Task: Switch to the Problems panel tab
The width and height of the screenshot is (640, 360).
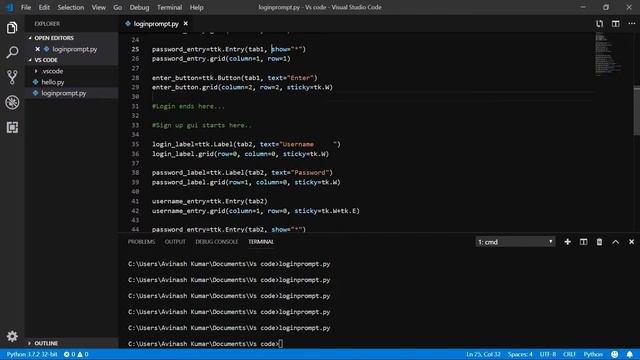Action: 141,242
